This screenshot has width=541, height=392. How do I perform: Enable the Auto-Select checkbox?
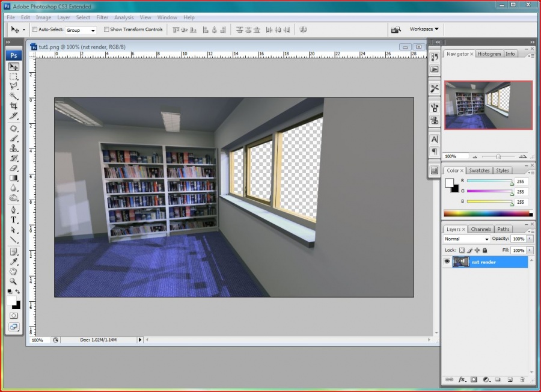[x=35, y=29]
